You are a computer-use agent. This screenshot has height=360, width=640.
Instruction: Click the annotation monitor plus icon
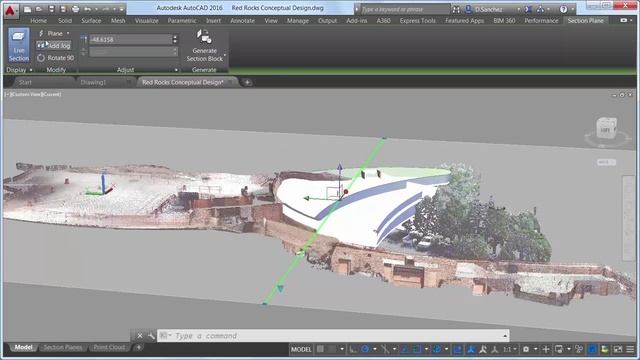coord(546,349)
